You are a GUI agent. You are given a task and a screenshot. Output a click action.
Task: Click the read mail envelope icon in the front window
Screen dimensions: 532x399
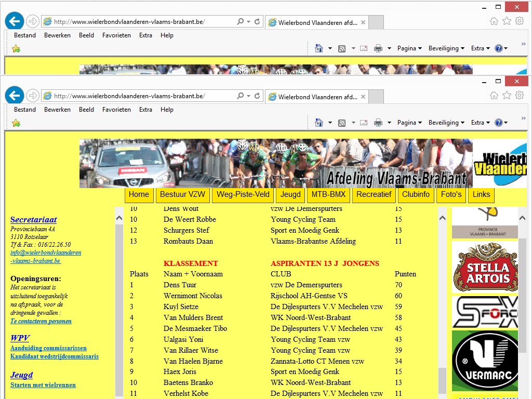tap(364, 123)
